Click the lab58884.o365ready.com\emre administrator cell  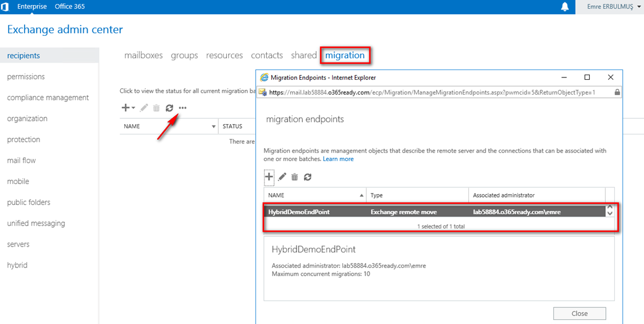518,212
